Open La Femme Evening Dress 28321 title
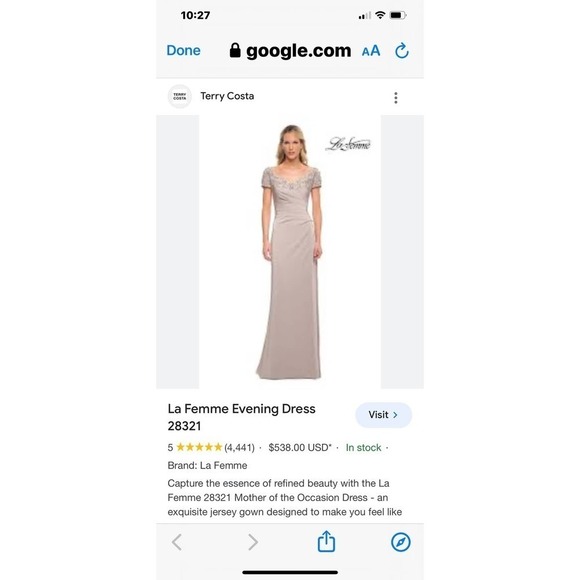The image size is (580, 580). pos(242,417)
